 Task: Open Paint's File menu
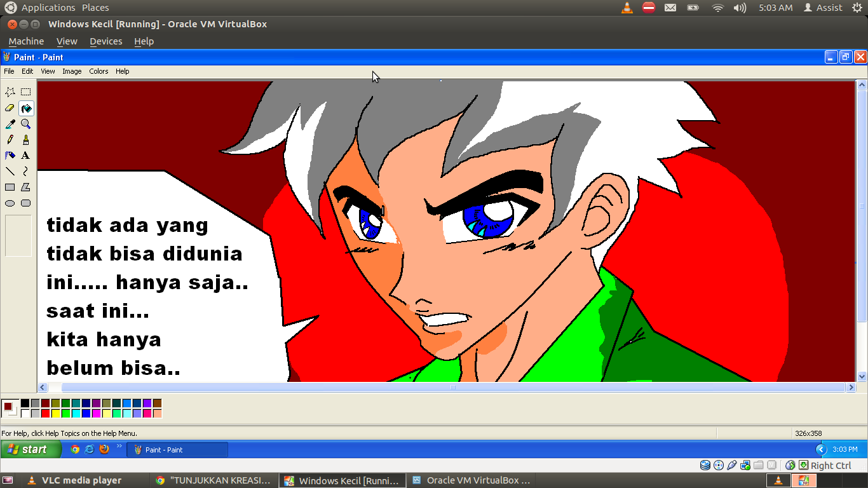click(x=9, y=71)
